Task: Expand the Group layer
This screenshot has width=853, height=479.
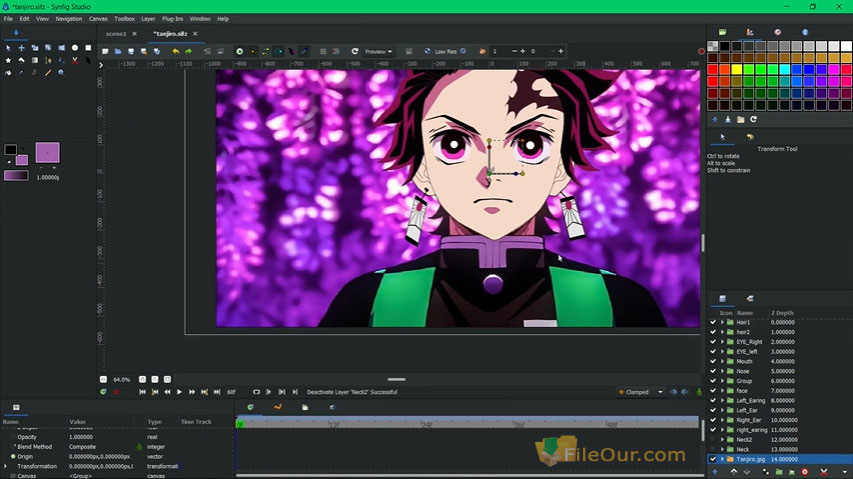Action: point(722,381)
